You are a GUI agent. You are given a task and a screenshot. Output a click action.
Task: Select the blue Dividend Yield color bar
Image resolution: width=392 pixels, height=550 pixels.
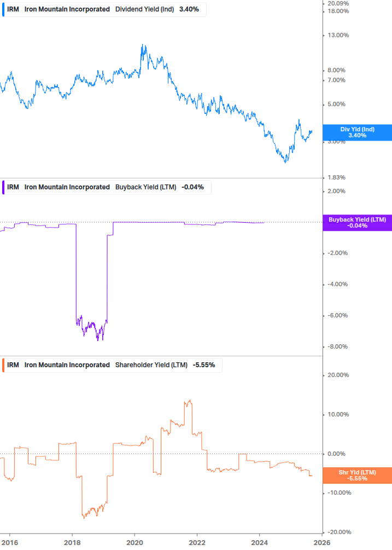point(3,9)
